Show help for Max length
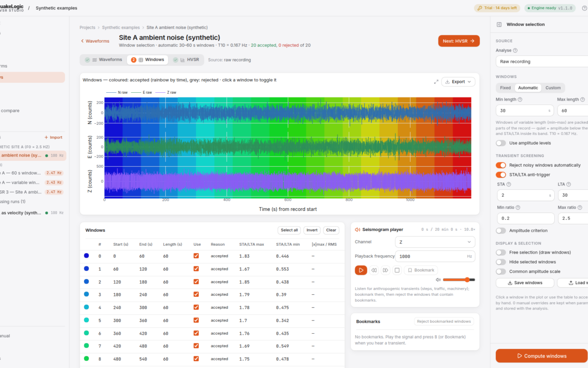The width and height of the screenshot is (588, 368). (x=582, y=100)
